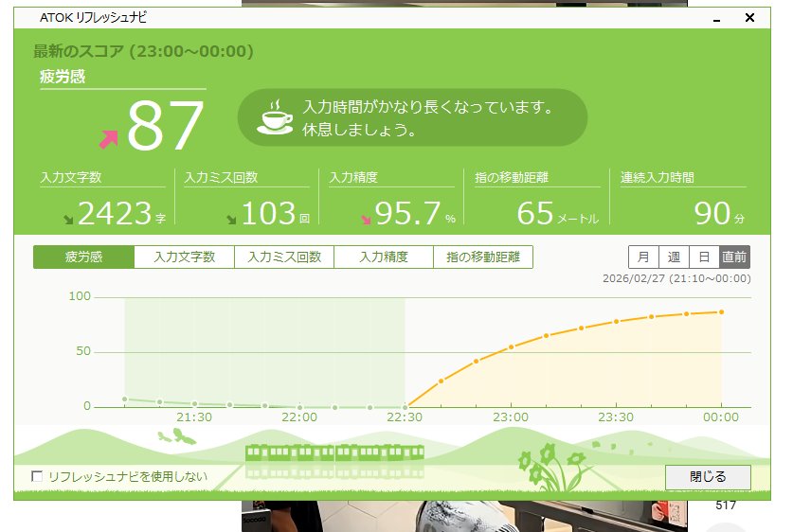Viewport: 811px width, 532px height.
Task: Click the birds illustration on hills
Action: pos(177,436)
